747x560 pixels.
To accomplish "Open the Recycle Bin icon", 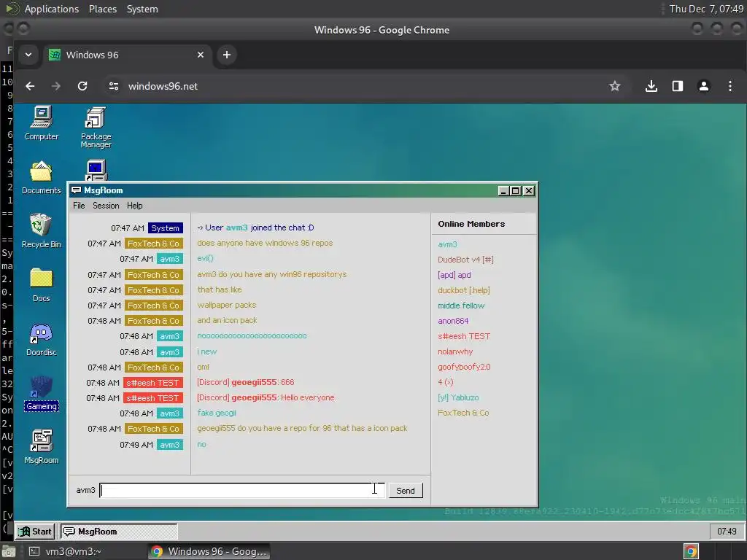I will [42, 231].
